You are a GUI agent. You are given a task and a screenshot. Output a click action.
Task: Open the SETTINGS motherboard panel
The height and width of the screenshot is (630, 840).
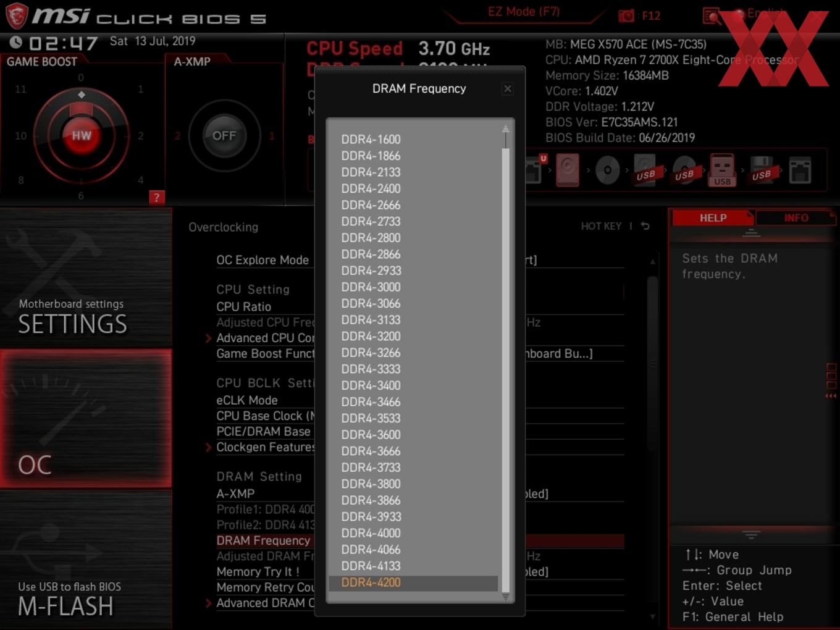(x=86, y=278)
